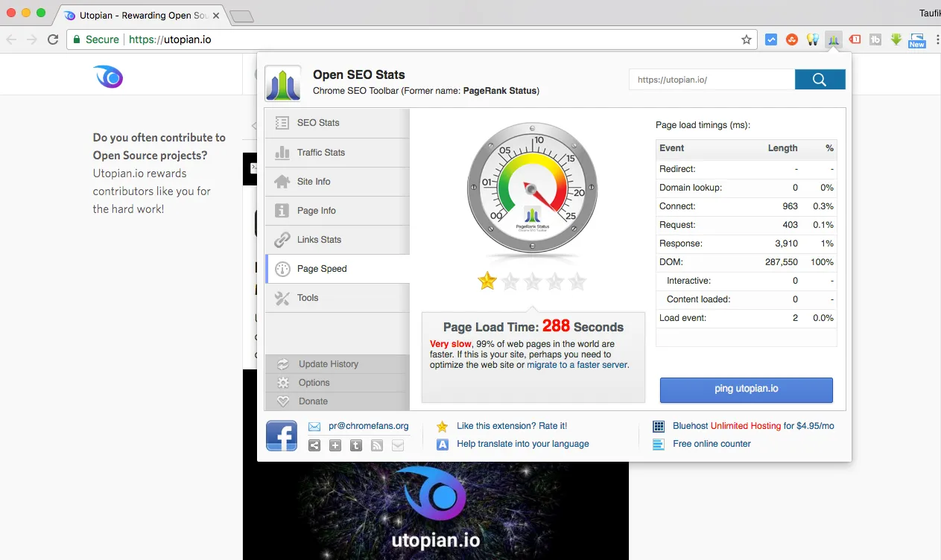The image size is (941, 560).
Task: Click the Free online counter link
Action: click(x=712, y=444)
